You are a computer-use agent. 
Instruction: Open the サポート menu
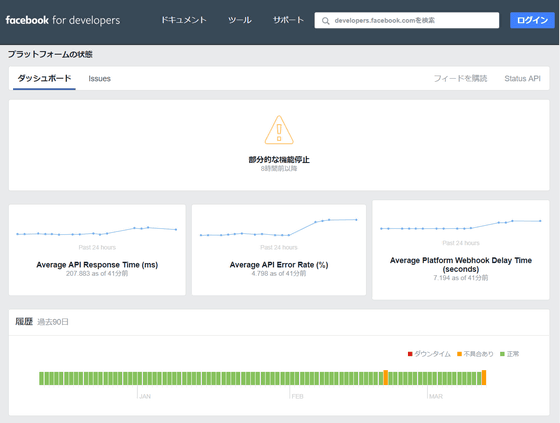click(288, 20)
